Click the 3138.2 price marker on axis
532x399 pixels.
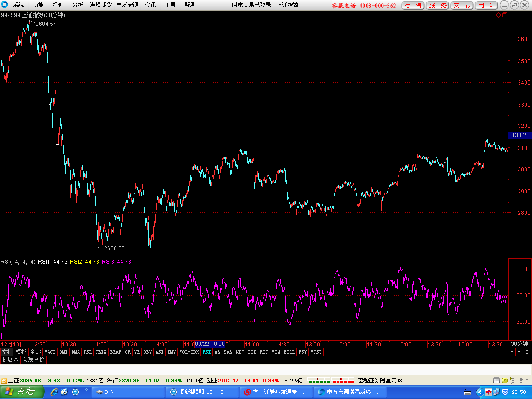(520, 135)
